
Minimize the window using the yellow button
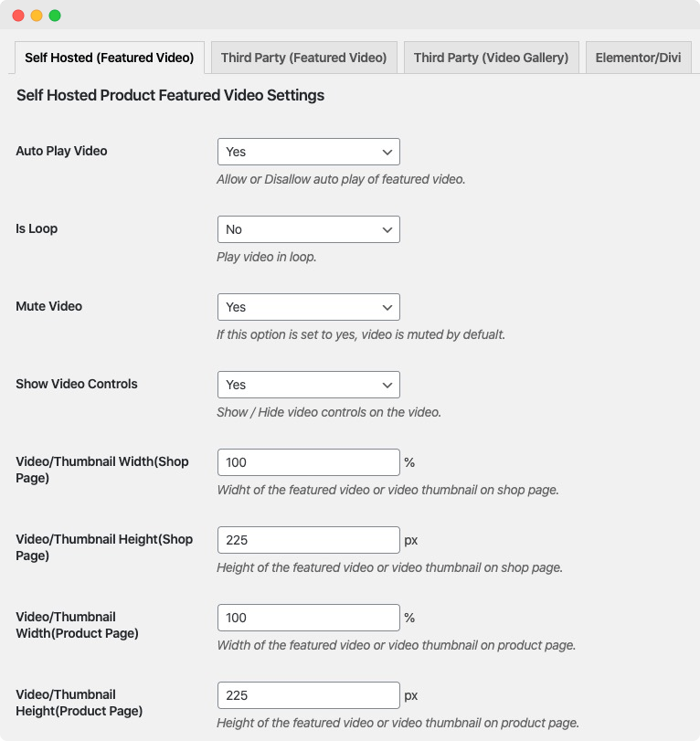(x=38, y=16)
